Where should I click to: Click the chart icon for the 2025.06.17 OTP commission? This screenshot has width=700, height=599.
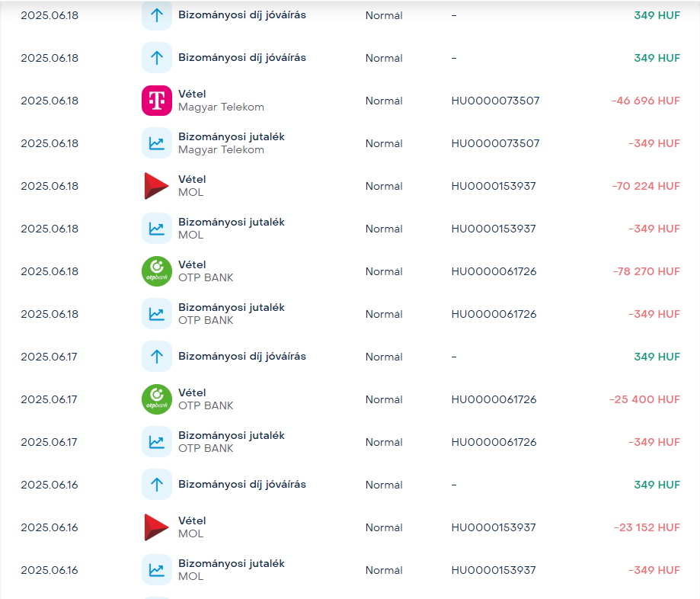(157, 442)
